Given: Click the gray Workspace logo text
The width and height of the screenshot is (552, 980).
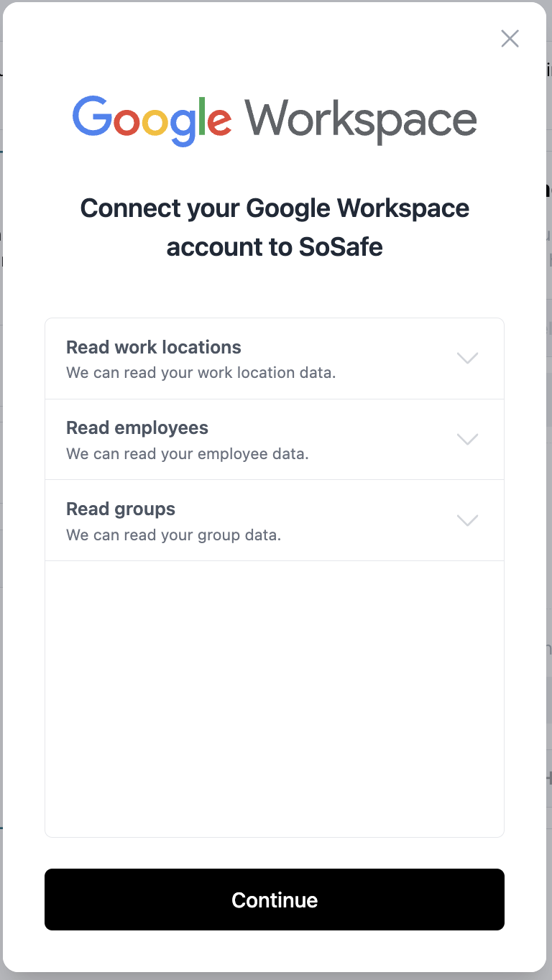Looking at the screenshot, I should (360, 120).
